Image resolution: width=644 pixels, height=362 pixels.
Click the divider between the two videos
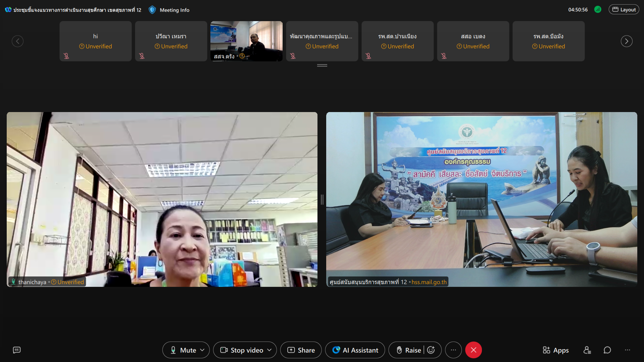coord(322,200)
